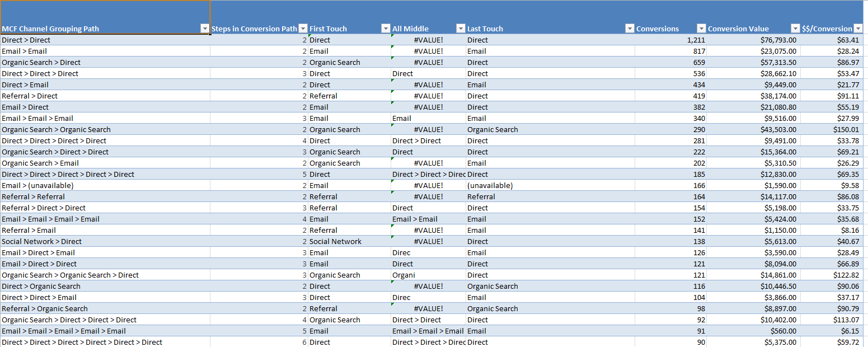Screen dimensions: 868x347
Task: Open the Conversions column filter arrow
Action: click(x=701, y=29)
